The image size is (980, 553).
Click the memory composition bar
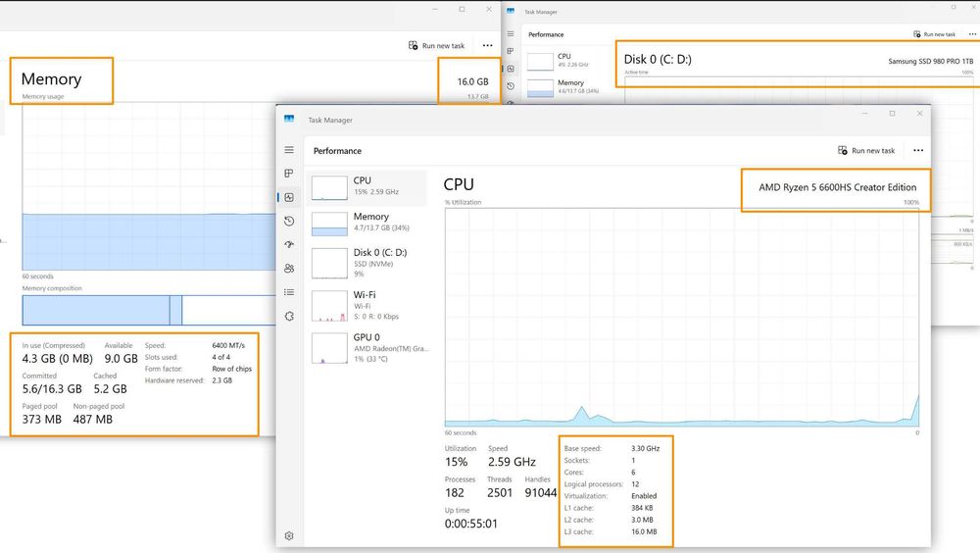(149, 310)
